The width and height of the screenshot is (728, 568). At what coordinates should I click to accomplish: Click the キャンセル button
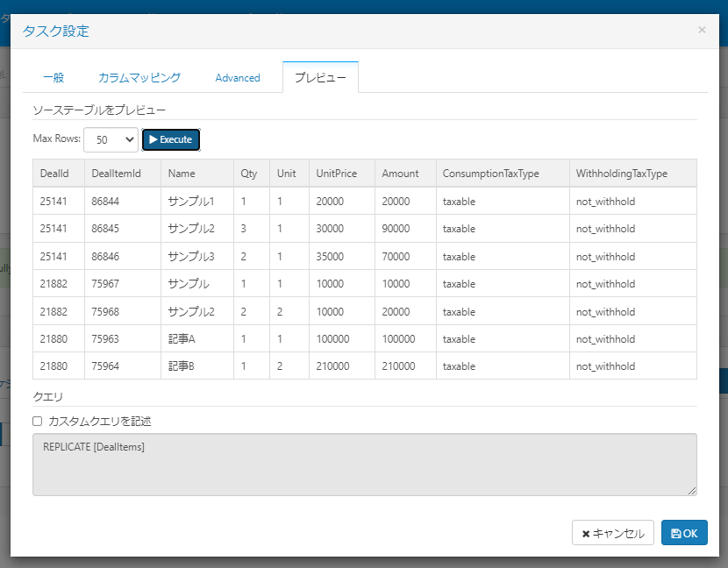point(613,533)
